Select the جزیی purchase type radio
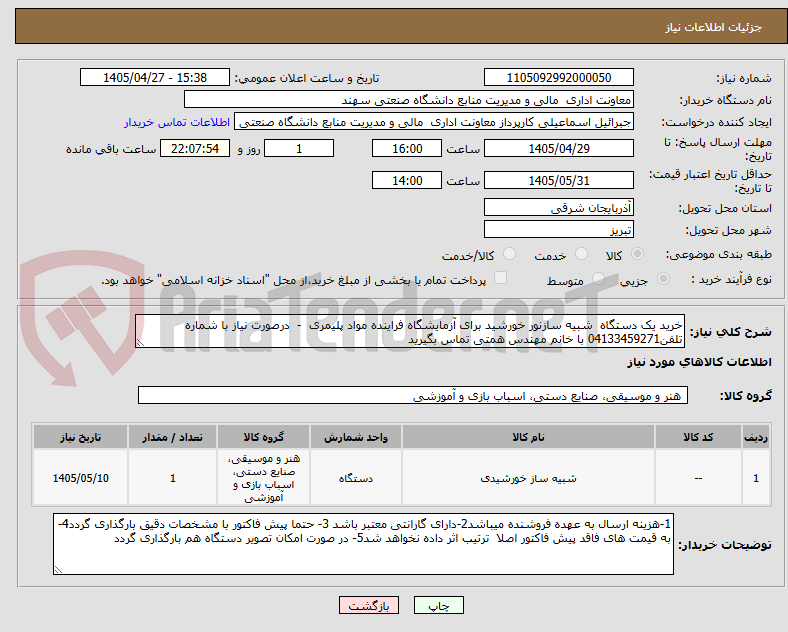 [x=663, y=279]
